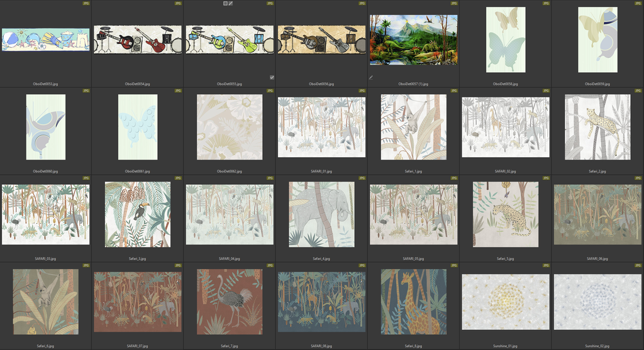Click the OboiDet0056.jpg filename label

[321, 84]
